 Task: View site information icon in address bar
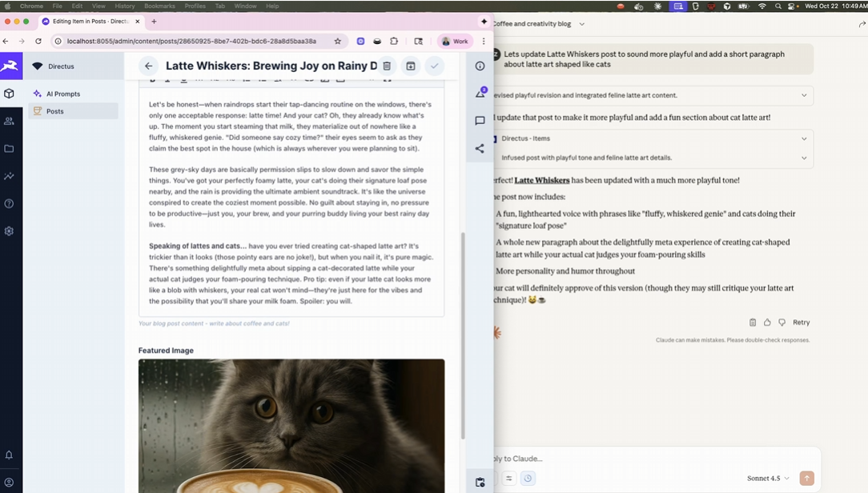[x=58, y=41]
